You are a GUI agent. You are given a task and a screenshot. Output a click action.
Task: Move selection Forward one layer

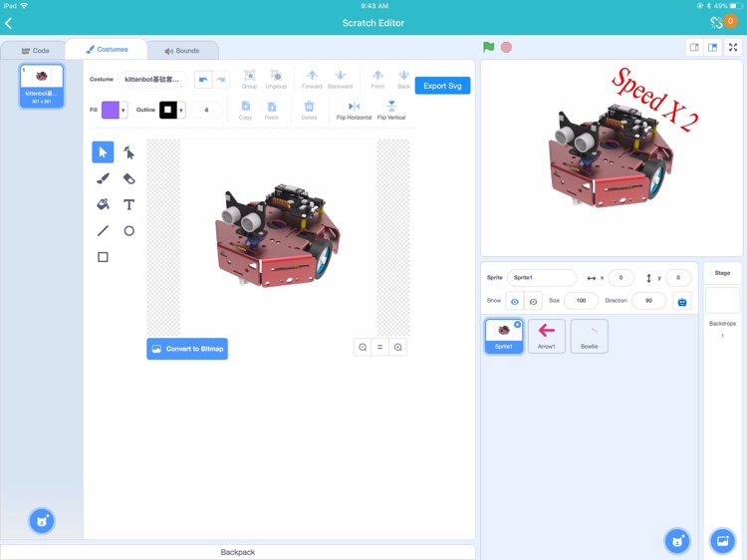[312, 79]
